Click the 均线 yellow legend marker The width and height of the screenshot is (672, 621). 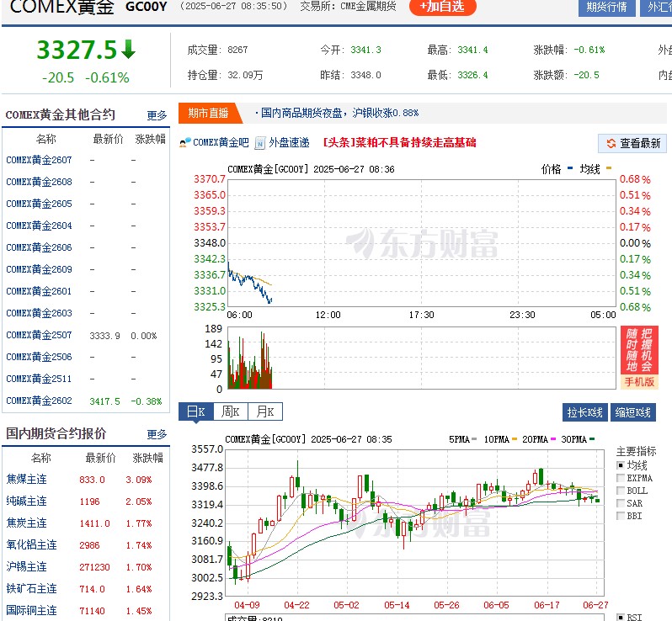pos(609,168)
